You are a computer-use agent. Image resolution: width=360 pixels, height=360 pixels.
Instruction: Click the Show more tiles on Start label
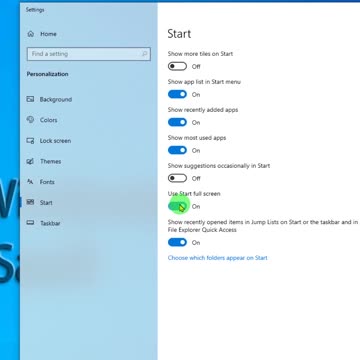(200, 54)
